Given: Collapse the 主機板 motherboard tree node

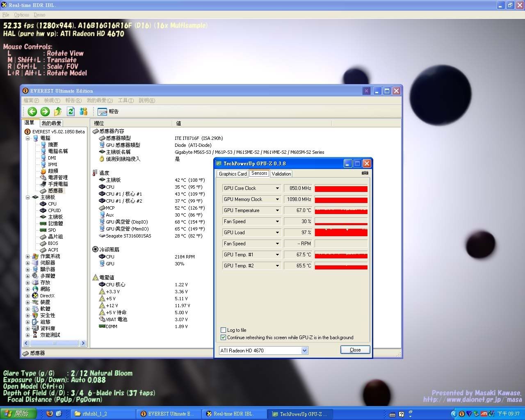Looking at the screenshot, I should (28, 197).
